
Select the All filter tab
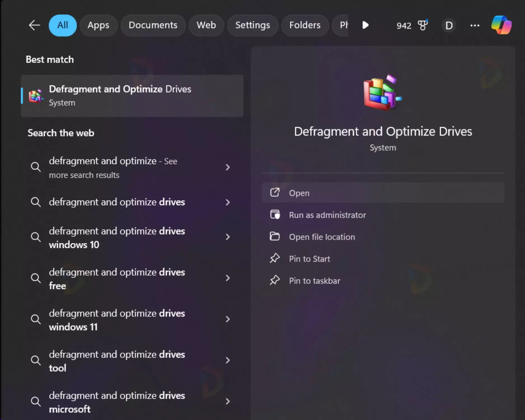(62, 25)
